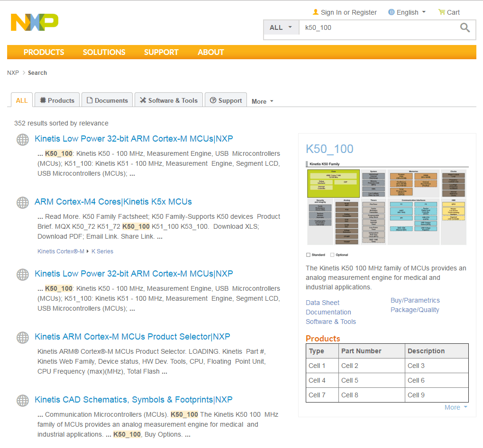
Task: Open Kinetis ARM Cortex-M MCUs Product Selector
Action: (132, 337)
